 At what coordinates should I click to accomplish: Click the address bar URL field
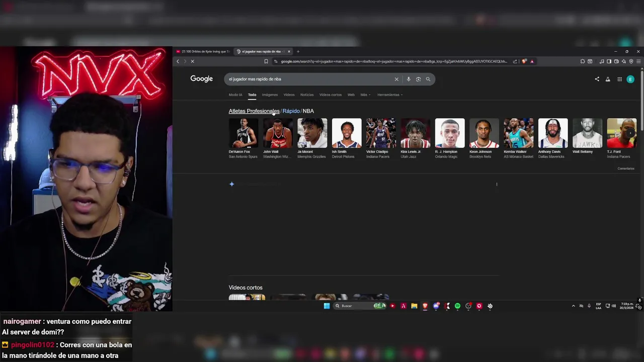coord(393,61)
